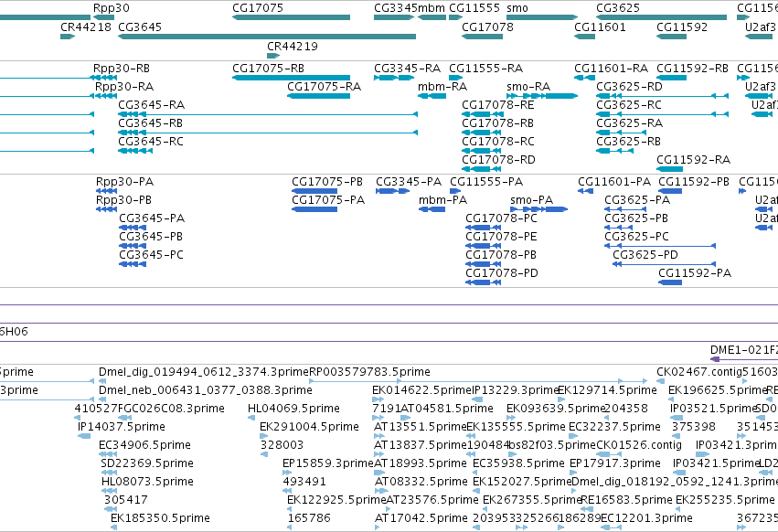Click the AT17042.5prime EST label
Viewport: 778px width, 532px height.
coord(421,518)
